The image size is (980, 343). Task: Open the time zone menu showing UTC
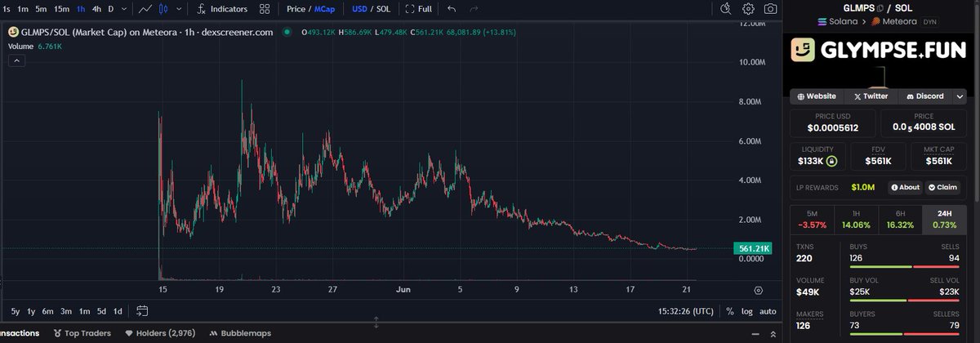[x=686, y=311]
